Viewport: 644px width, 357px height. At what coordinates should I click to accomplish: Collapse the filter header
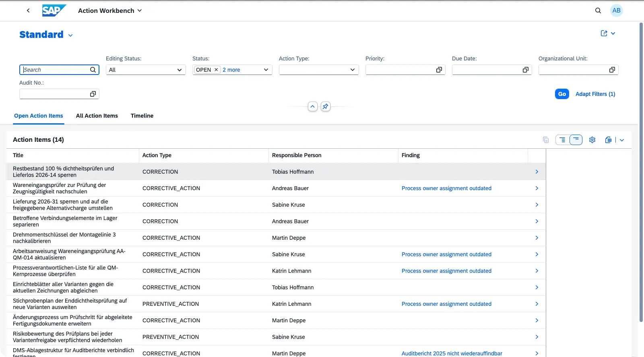pyautogui.click(x=313, y=106)
